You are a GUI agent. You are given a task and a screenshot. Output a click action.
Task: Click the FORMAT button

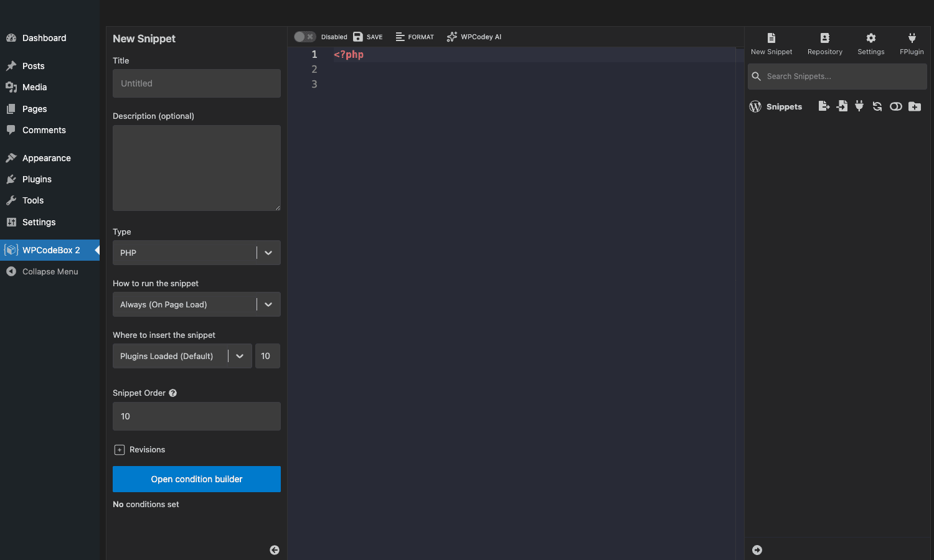coord(415,37)
